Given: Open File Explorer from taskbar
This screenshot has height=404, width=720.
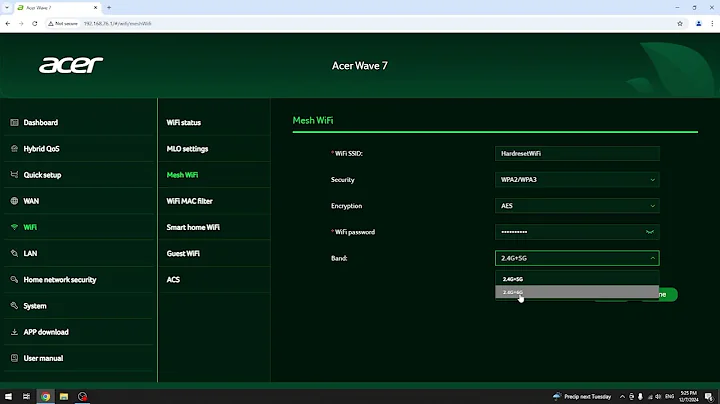Looking at the screenshot, I should 64,396.
